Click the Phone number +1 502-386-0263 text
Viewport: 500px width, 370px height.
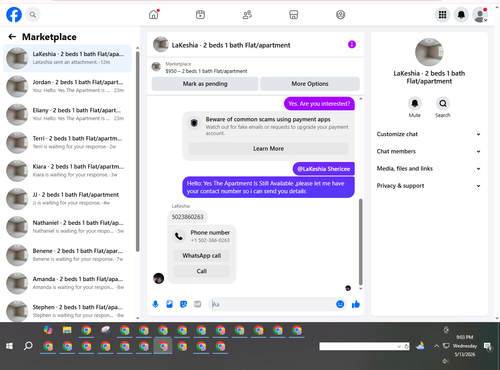[x=210, y=236]
